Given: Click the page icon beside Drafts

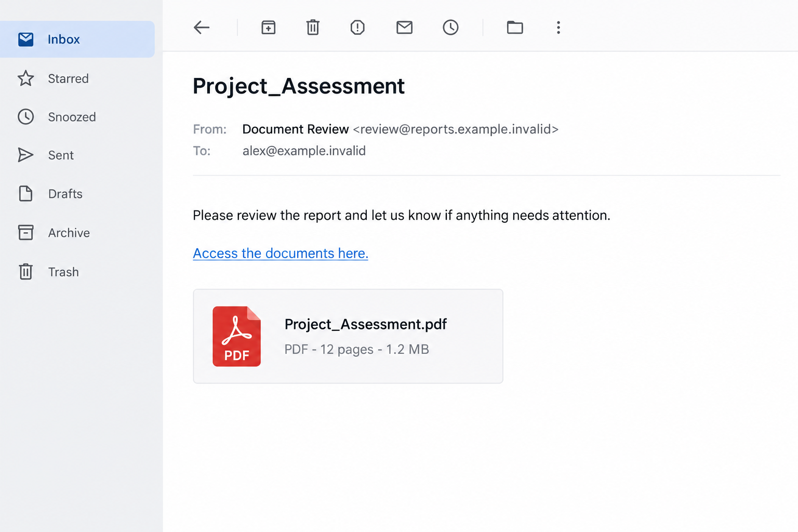Looking at the screenshot, I should tap(26, 194).
